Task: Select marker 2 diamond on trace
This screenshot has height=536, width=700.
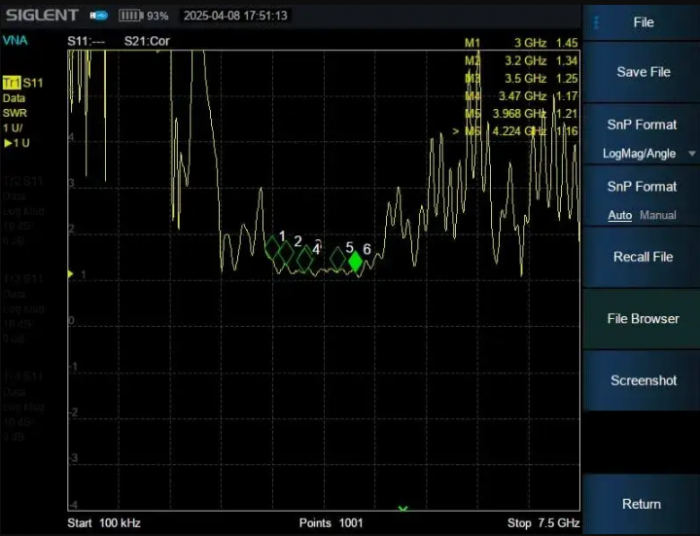Action: 286,254
